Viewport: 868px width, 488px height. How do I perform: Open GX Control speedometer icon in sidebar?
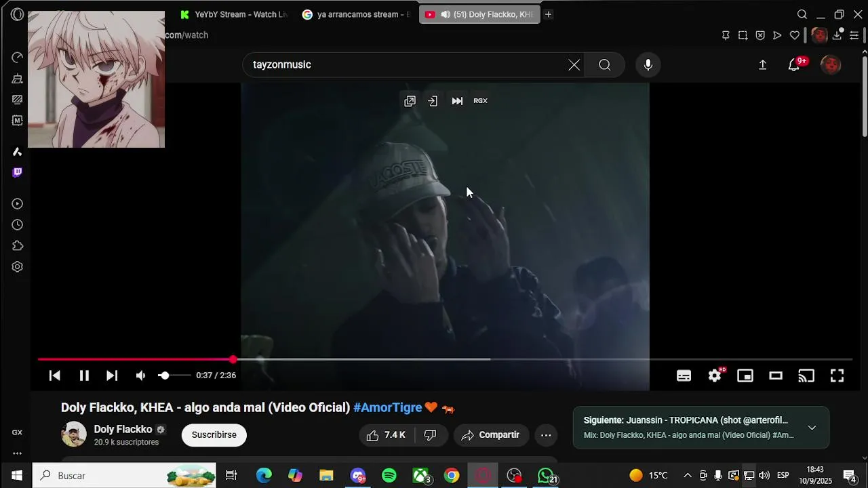coord(17,58)
